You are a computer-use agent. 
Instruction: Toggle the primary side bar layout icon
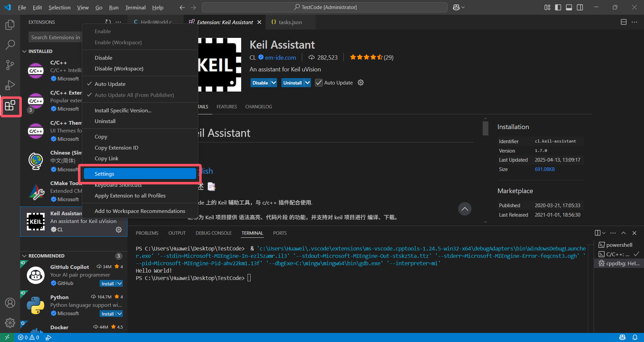pyautogui.click(x=558, y=7)
